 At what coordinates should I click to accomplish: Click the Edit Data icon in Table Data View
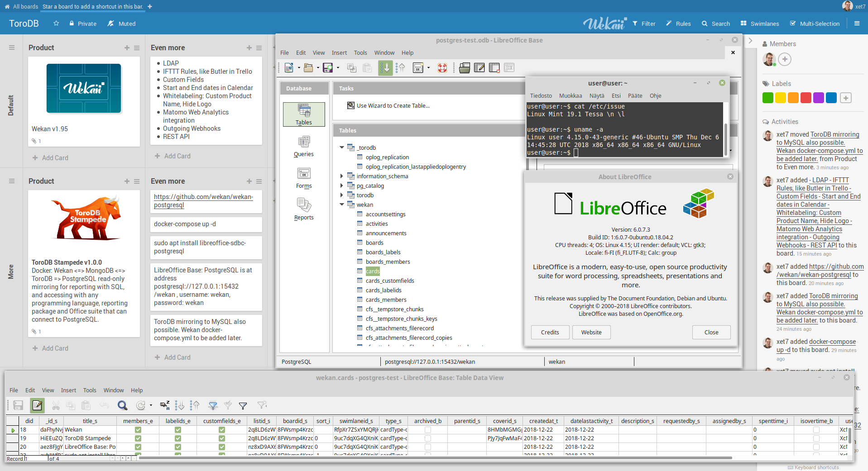click(37, 405)
